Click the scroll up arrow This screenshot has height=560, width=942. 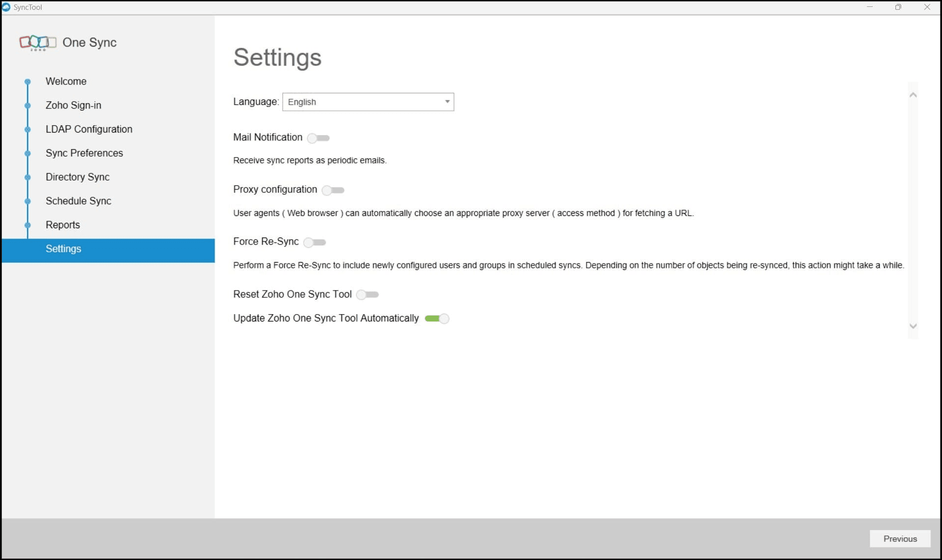(x=913, y=95)
